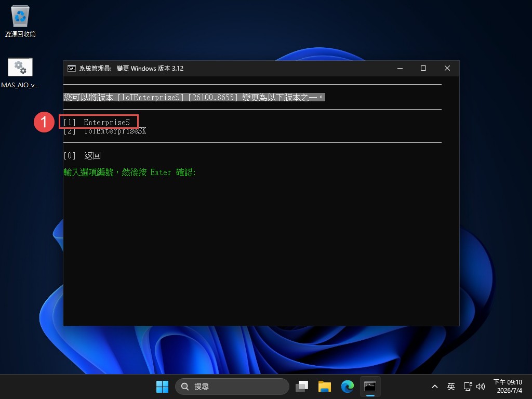
Task: Open the network status tray icon
Action: click(468, 387)
